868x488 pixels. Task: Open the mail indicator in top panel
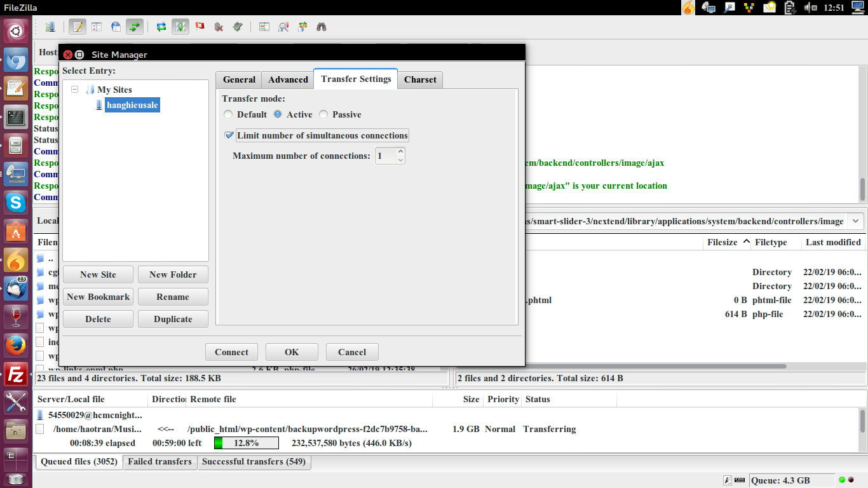(x=770, y=8)
